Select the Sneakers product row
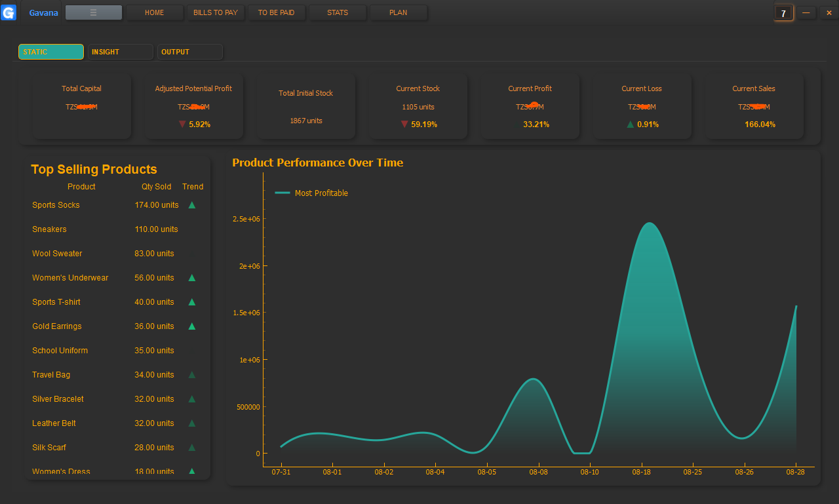Viewport: 839px width, 504px height. point(118,229)
